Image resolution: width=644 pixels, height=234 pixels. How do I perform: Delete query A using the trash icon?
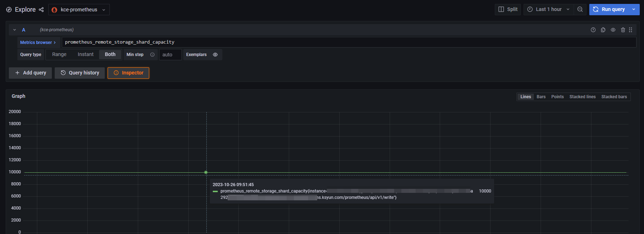[x=623, y=30]
